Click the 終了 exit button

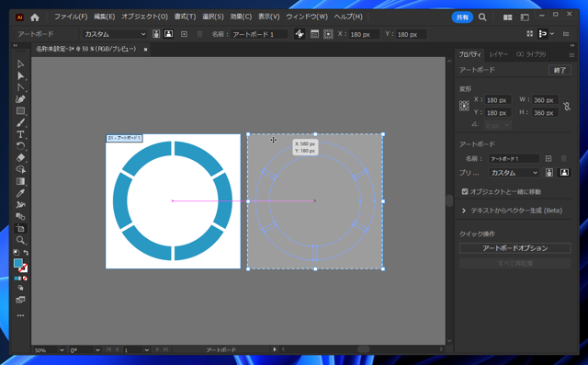(560, 70)
